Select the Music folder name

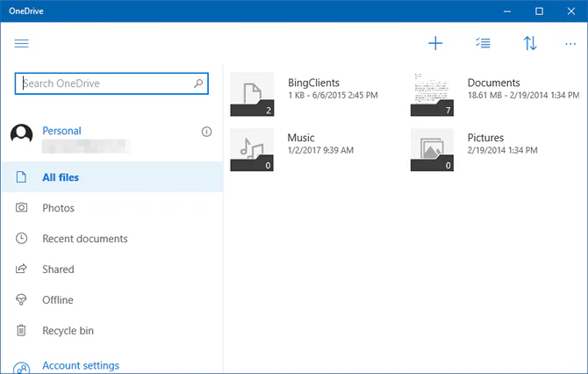[301, 138]
